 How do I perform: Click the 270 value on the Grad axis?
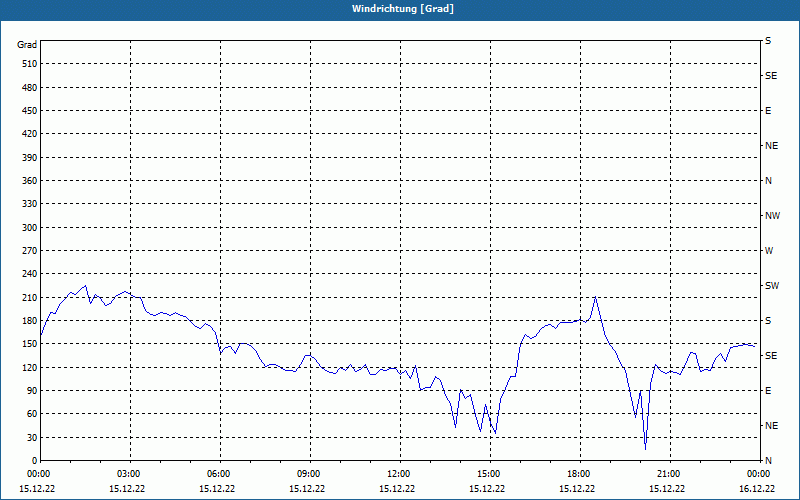pyautogui.click(x=29, y=251)
